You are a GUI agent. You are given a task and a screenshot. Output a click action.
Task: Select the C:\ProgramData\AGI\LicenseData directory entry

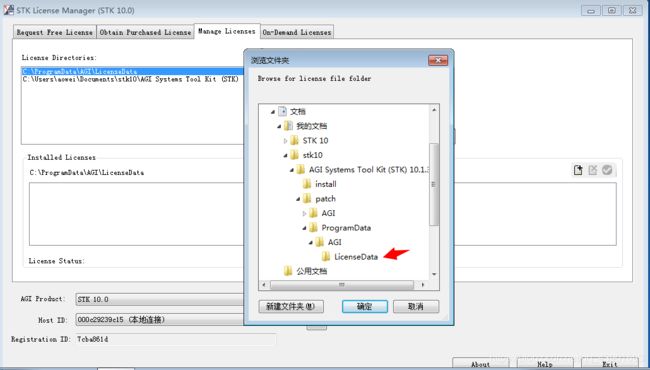[133, 71]
